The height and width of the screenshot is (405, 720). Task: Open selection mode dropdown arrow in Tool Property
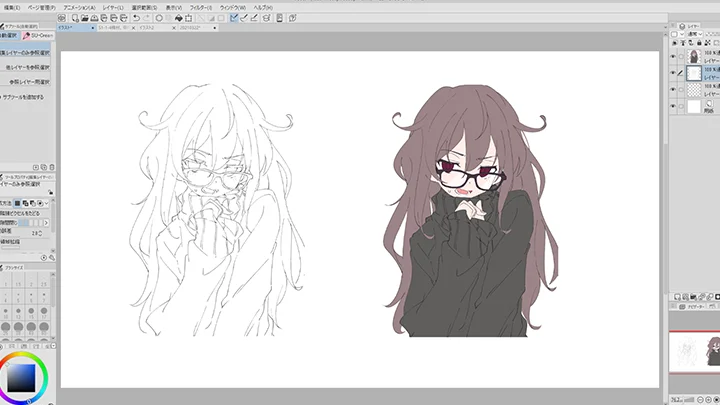tap(46, 203)
